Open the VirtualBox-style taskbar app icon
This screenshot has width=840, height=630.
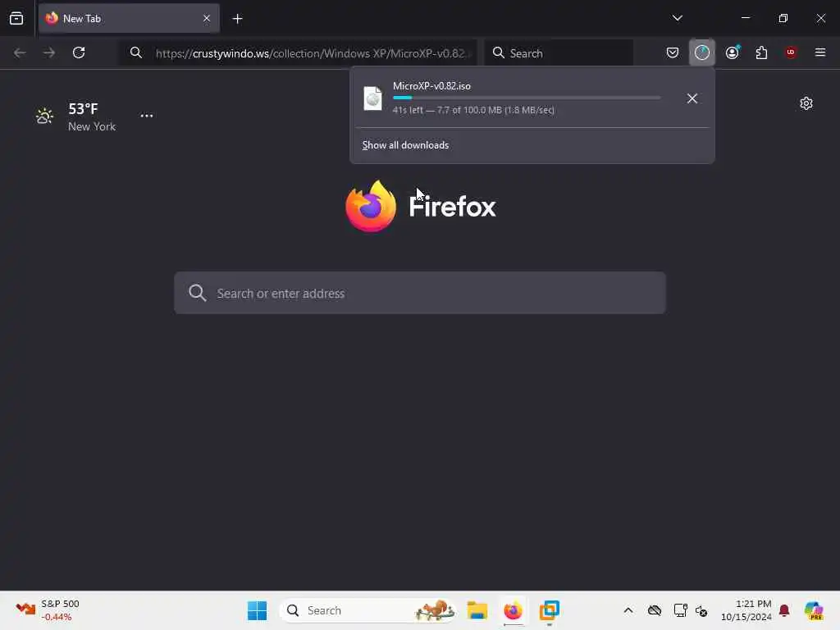(549, 610)
